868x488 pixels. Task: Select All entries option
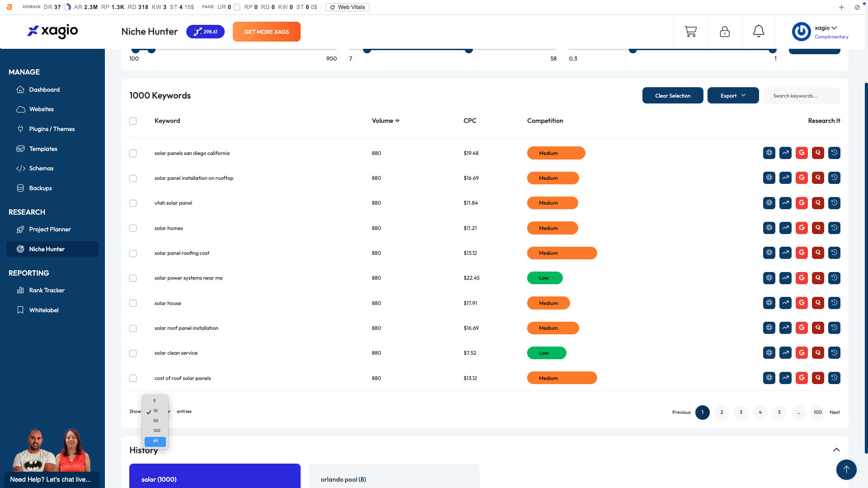155,441
